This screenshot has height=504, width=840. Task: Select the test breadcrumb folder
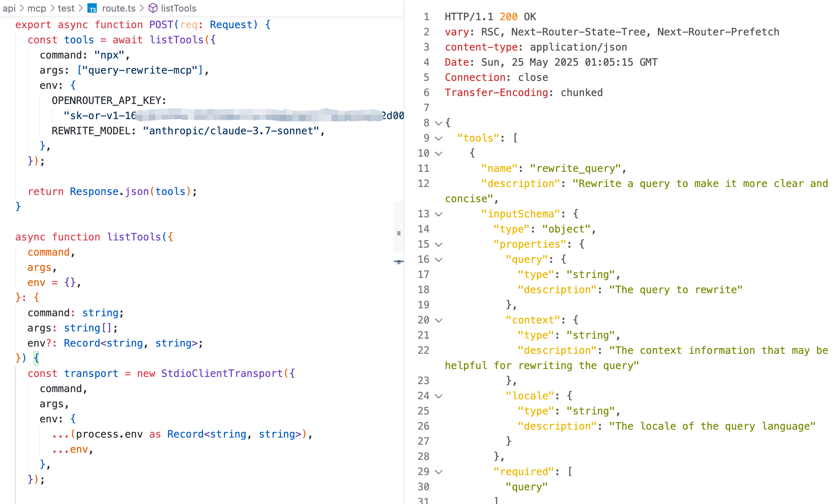pos(66,8)
